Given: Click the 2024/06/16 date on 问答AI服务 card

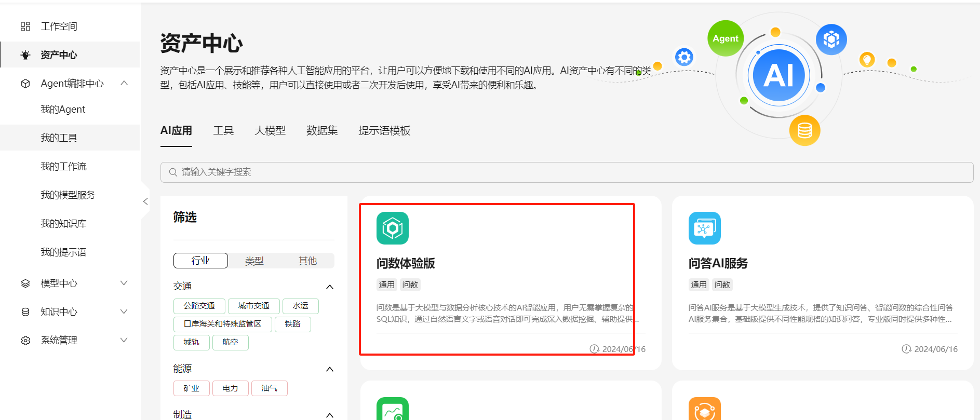Looking at the screenshot, I should pos(936,349).
